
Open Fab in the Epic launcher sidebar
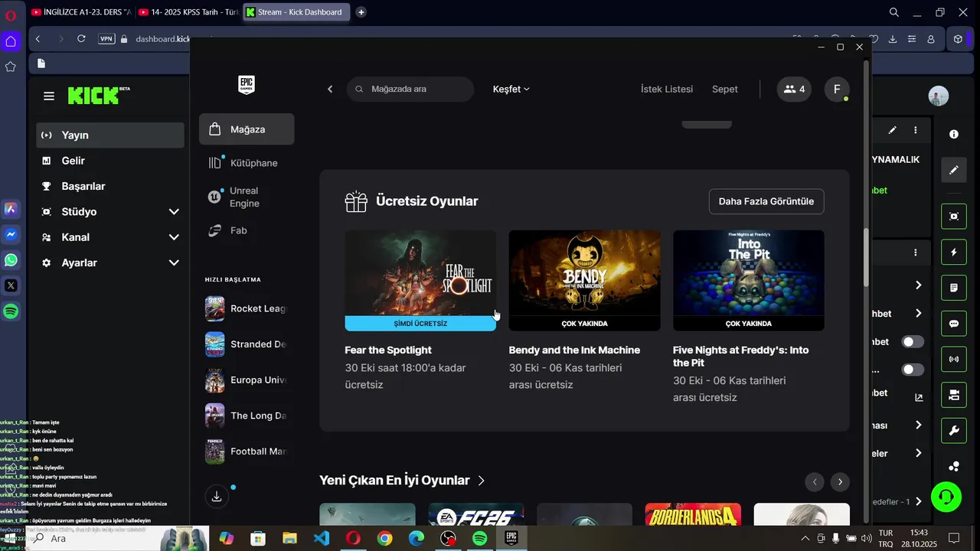pyautogui.click(x=247, y=230)
